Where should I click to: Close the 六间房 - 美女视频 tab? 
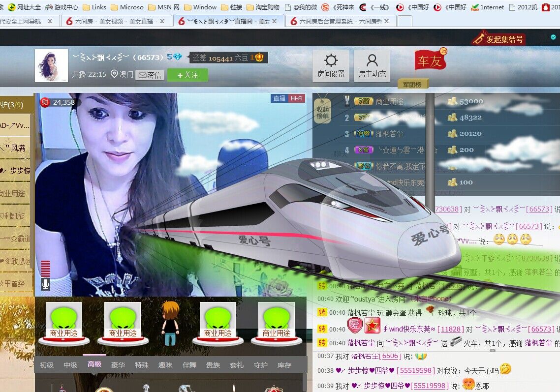point(162,22)
